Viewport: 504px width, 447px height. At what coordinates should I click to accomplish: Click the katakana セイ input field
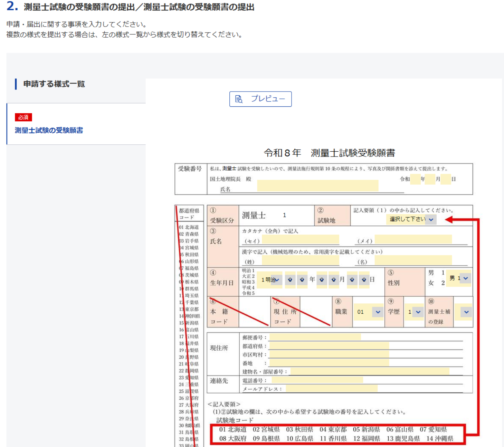pyautogui.click(x=300, y=239)
